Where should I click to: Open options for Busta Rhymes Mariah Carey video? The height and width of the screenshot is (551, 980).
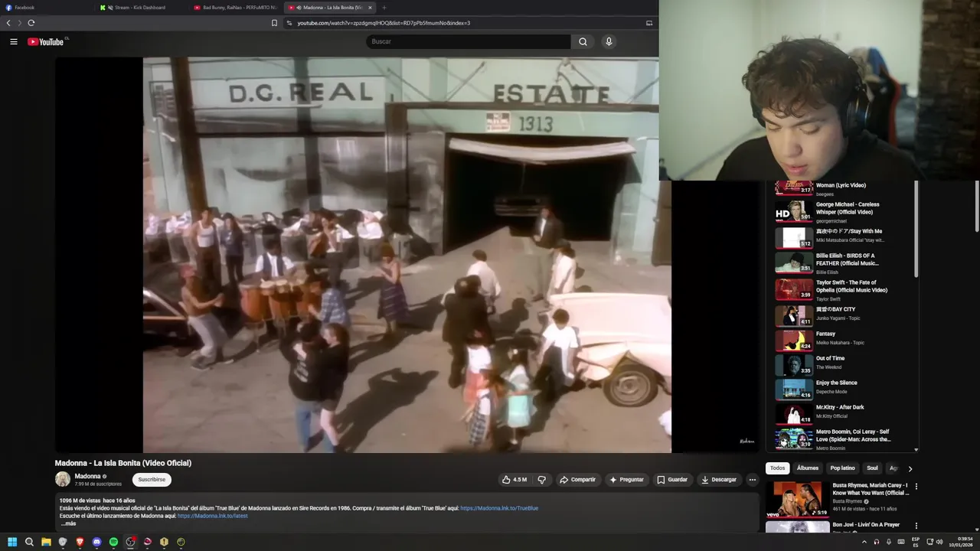pyautogui.click(x=916, y=486)
